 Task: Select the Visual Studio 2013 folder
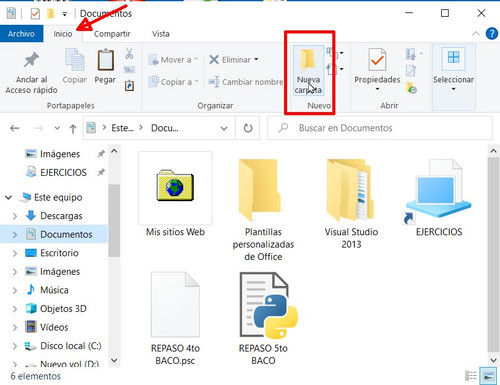pos(351,204)
